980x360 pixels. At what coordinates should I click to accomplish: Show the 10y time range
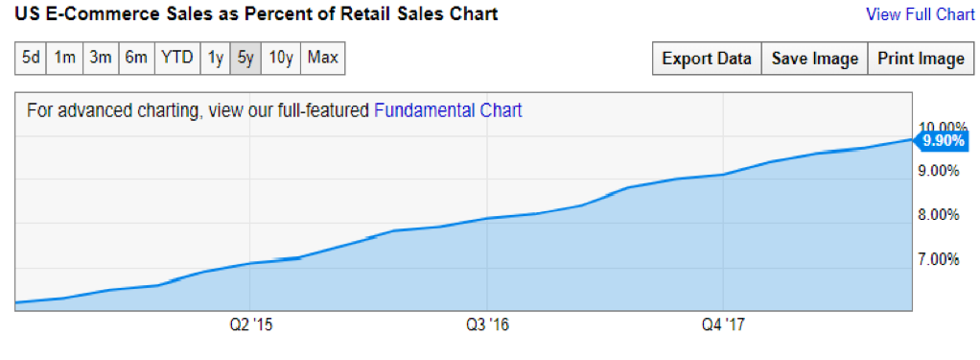281,59
